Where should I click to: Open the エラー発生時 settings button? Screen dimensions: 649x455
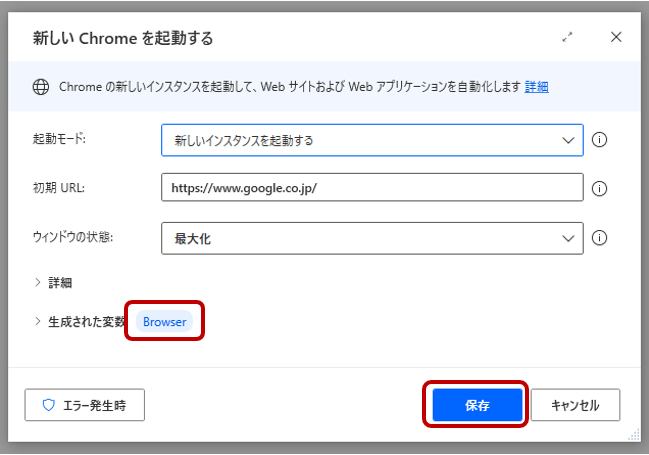tap(84, 405)
